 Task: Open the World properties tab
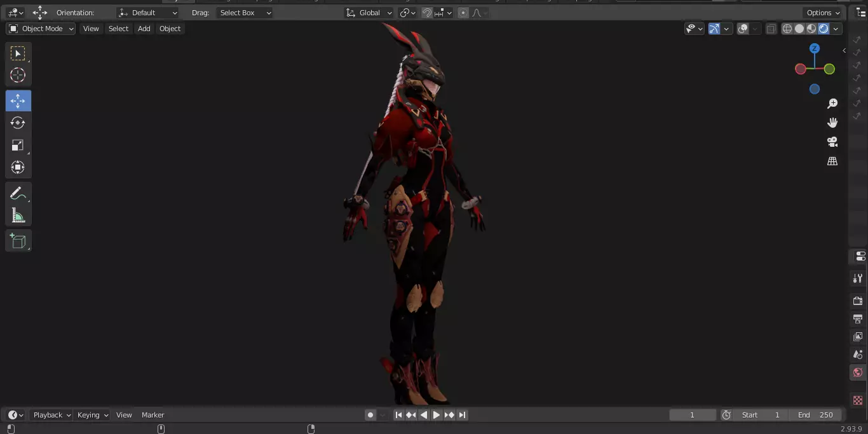858,372
